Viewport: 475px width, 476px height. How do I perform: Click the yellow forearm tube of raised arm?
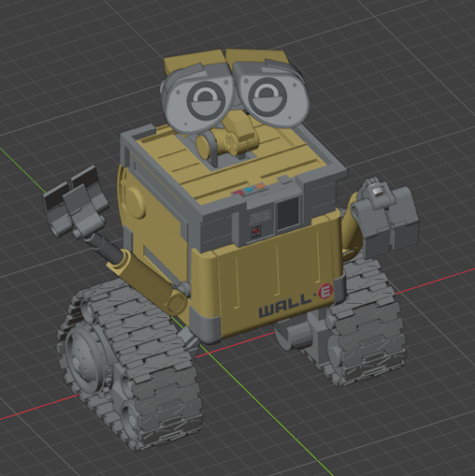tap(146, 281)
